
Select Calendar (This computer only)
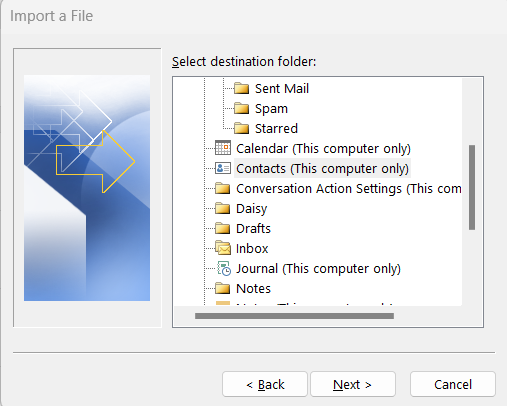pyautogui.click(x=323, y=149)
